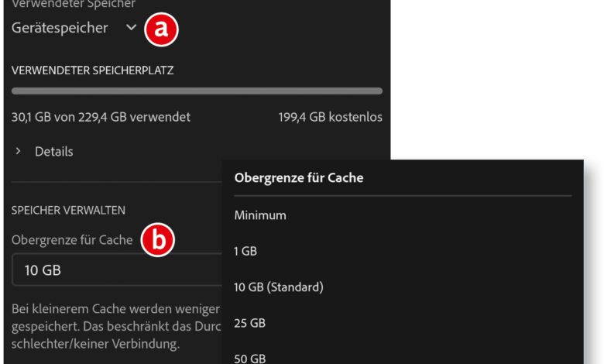
Task: Pick 25 GB cache limit
Action: click(249, 323)
